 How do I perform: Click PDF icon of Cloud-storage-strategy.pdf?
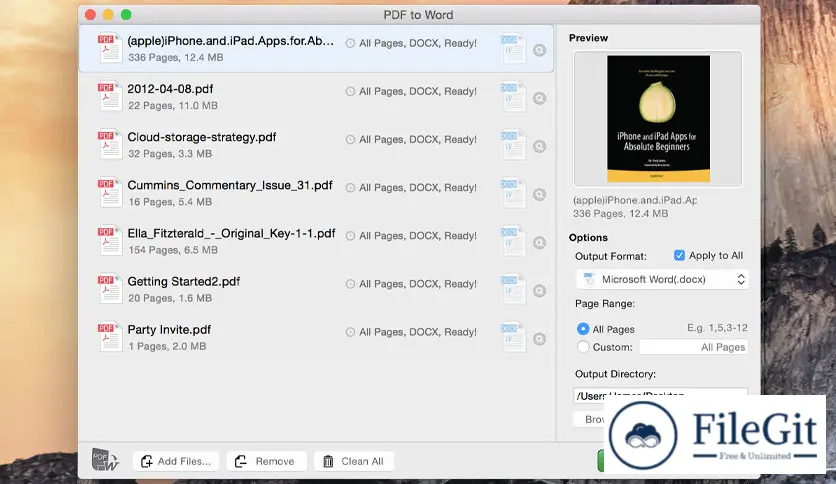pos(110,144)
